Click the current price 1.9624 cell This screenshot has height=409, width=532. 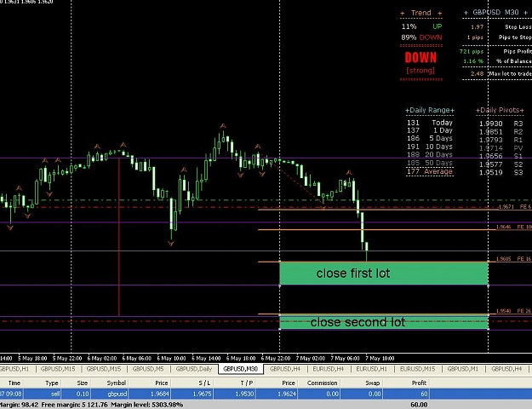(288, 394)
